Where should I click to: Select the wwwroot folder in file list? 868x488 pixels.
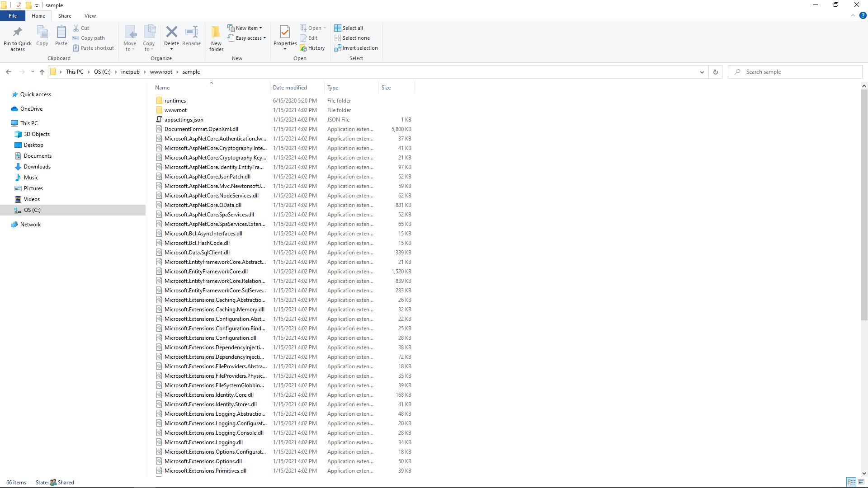click(x=175, y=110)
